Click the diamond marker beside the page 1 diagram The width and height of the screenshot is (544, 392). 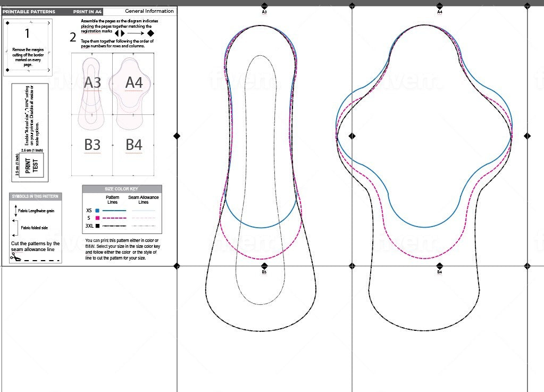click(x=7, y=23)
